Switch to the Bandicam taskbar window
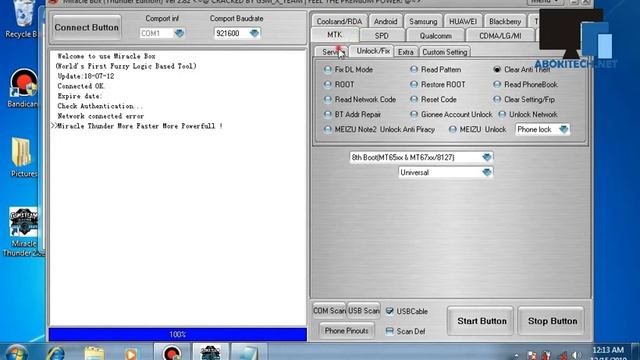 point(171,353)
